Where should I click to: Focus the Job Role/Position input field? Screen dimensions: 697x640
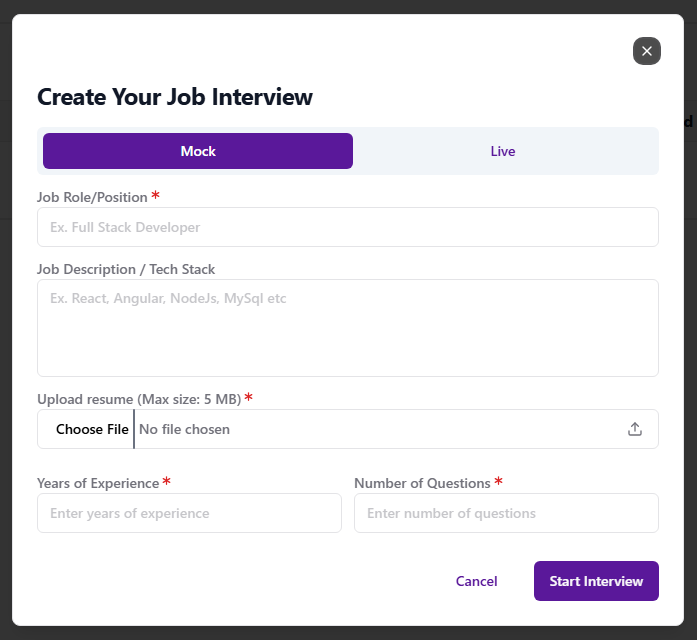pos(348,227)
